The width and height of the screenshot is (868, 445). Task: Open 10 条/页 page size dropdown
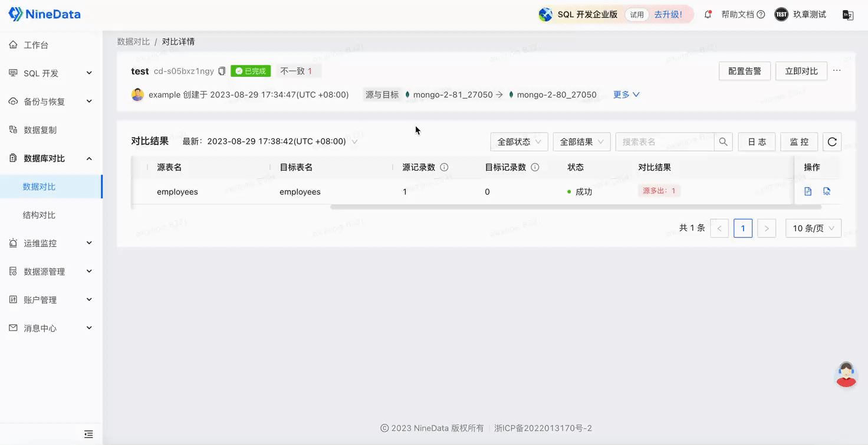813,228
